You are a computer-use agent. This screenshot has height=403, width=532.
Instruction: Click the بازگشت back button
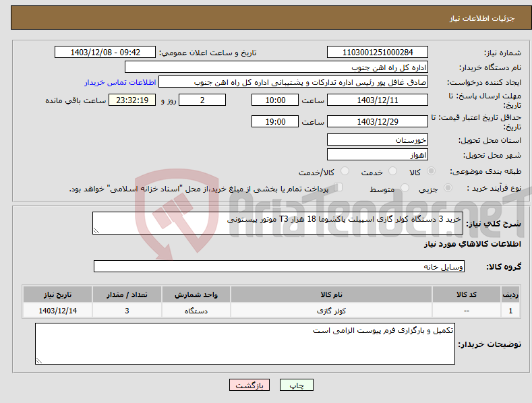coord(249,385)
